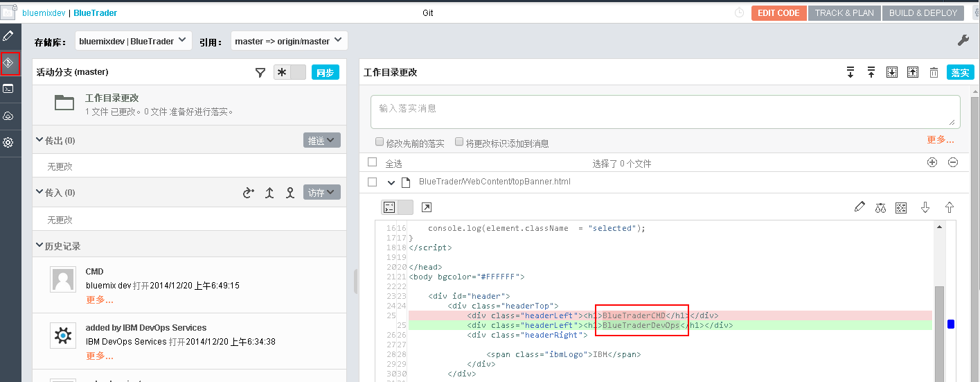Check the 修改先前的落实 checkbox
This screenshot has width=980, height=382.
point(380,142)
